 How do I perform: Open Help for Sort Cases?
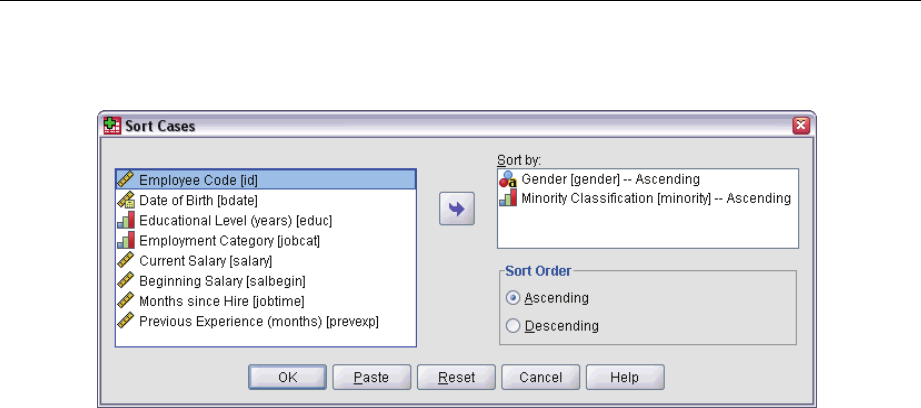click(x=625, y=377)
